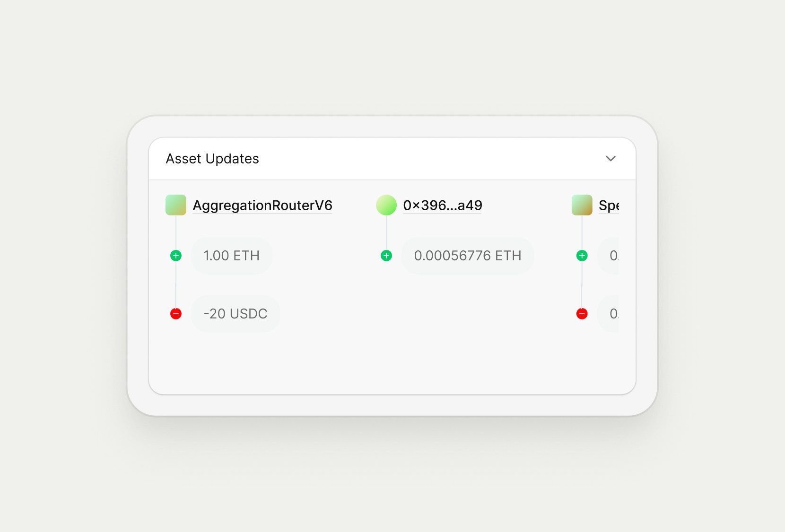Expand details for the 0x396...a49 address

pyautogui.click(x=442, y=205)
